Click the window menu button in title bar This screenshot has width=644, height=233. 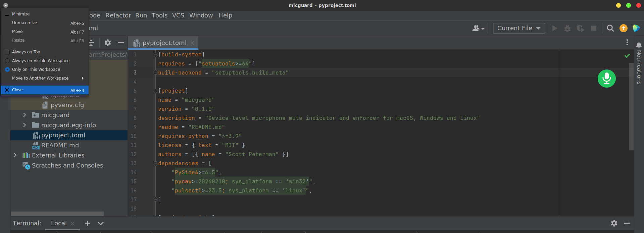tap(6, 5)
